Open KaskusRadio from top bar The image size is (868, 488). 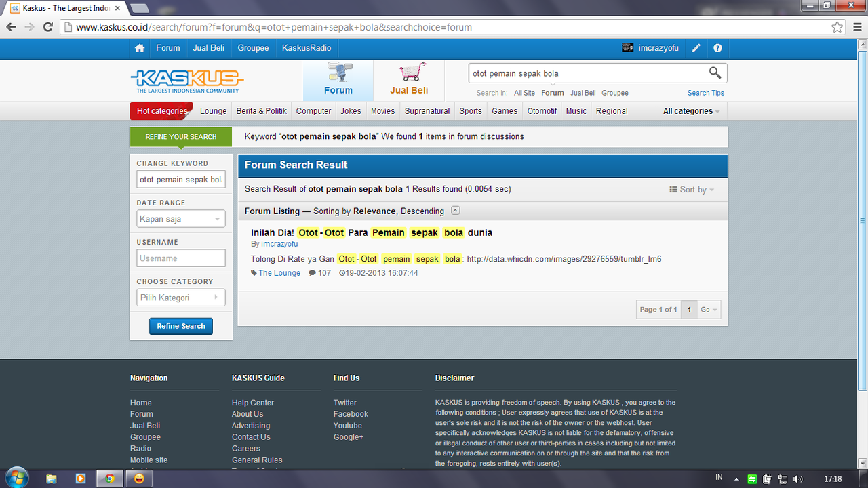[x=307, y=48]
